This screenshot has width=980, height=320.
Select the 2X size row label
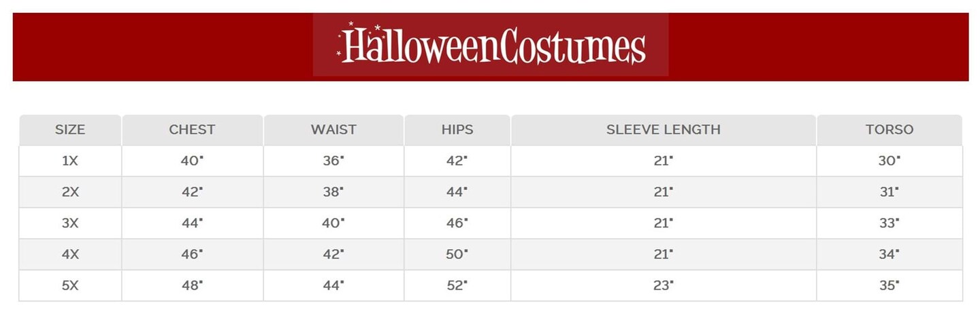coord(70,192)
